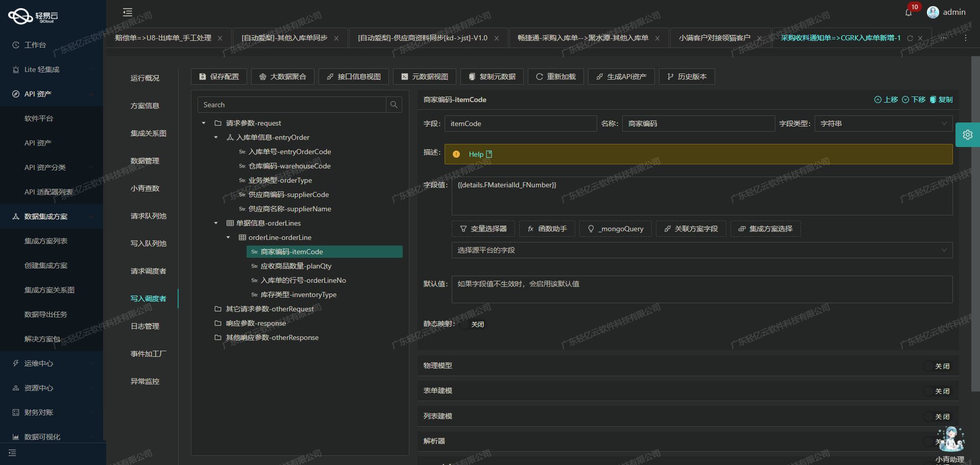Collapse the sidebar with the hamburger icon
The height and width of the screenshot is (465, 980).
click(x=128, y=12)
